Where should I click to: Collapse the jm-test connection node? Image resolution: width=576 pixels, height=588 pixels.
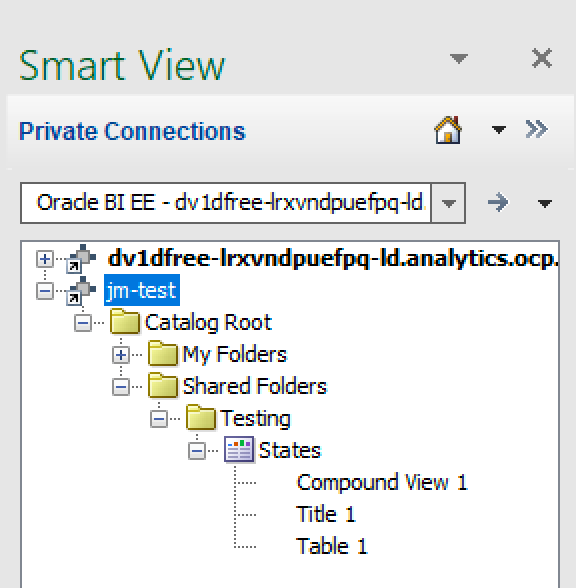[45, 291]
